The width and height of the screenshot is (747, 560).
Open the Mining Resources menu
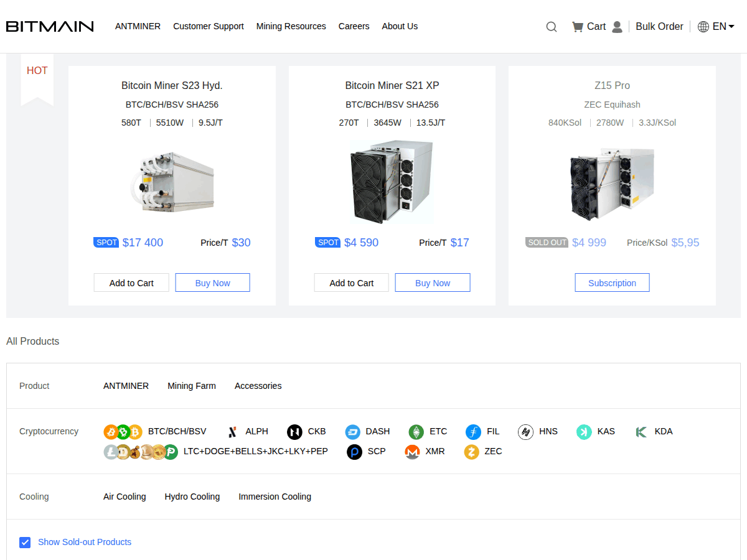(x=291, y=26)
